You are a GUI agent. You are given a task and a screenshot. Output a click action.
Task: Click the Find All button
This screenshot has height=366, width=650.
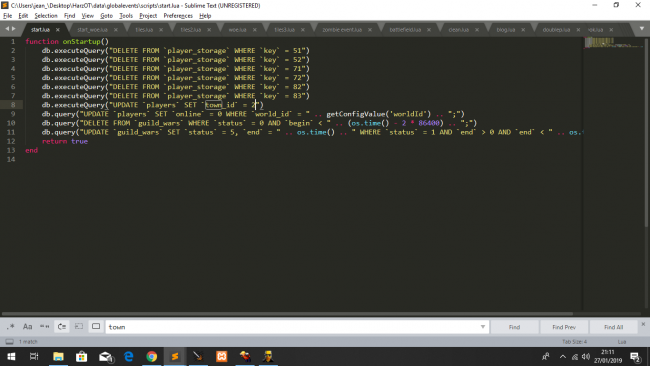coord(614,327)
